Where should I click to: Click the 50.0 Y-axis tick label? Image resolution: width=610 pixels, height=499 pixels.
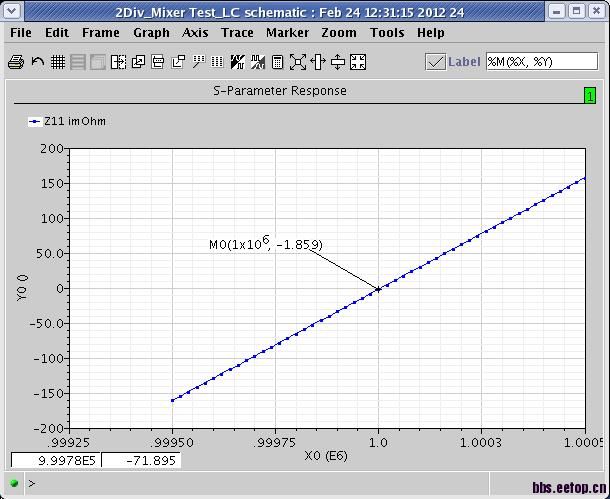pyautogui.click(x=50, y=254)
